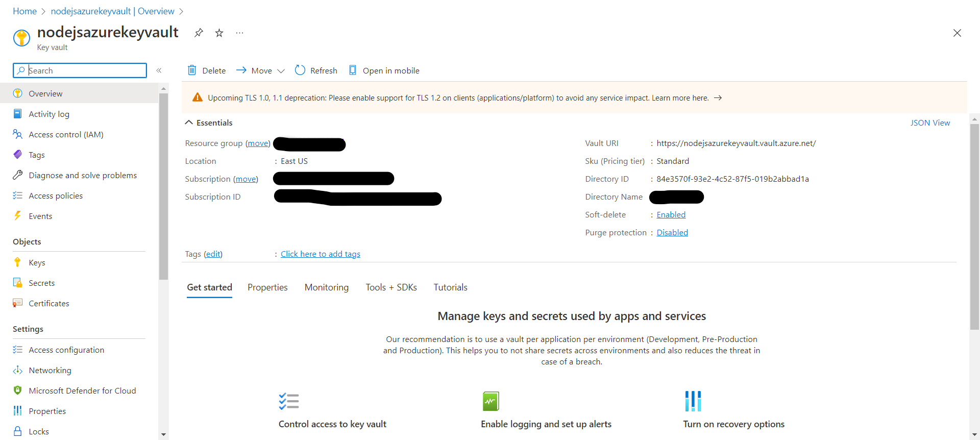The width and height of the screenshot is (980, 440).
Task: Select the Directory ID value
Action: pyautogui.click(x=732, y=179)
